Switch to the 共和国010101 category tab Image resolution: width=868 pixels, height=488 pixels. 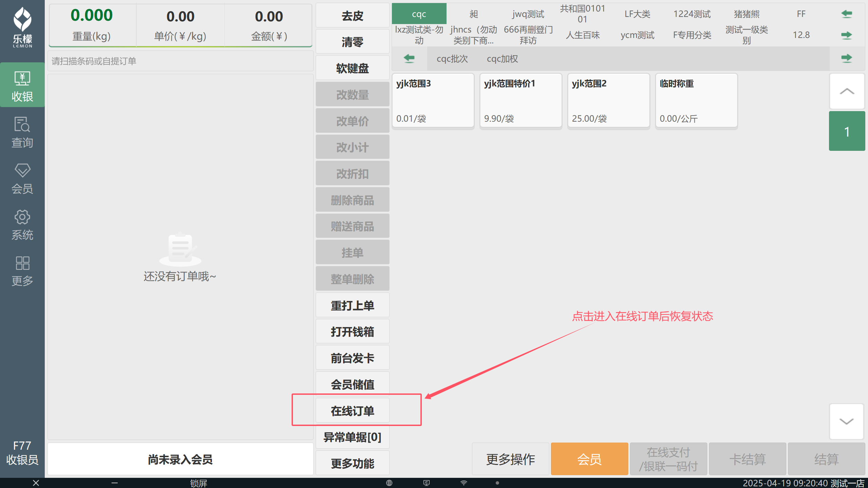pos(583,14)
